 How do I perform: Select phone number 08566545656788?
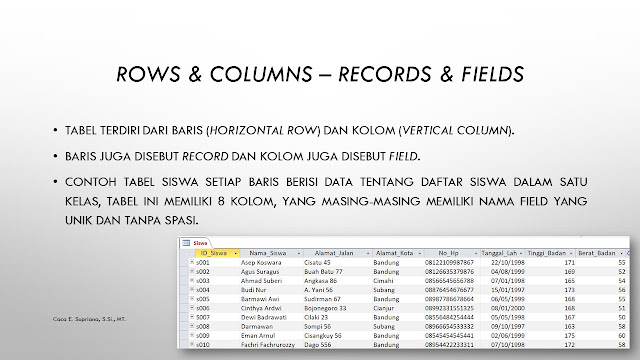coord(449,281)
